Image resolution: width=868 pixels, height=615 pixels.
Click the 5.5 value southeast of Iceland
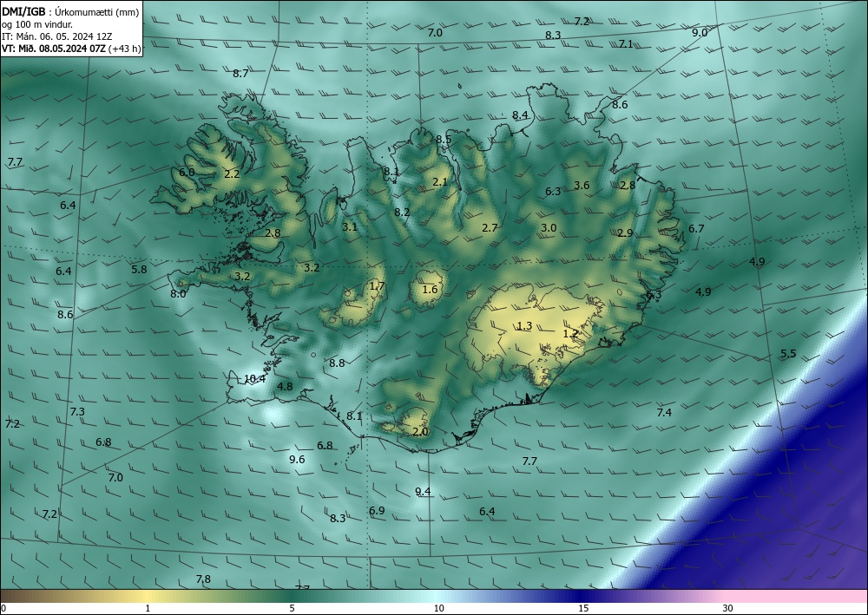[x=788, y=353]
